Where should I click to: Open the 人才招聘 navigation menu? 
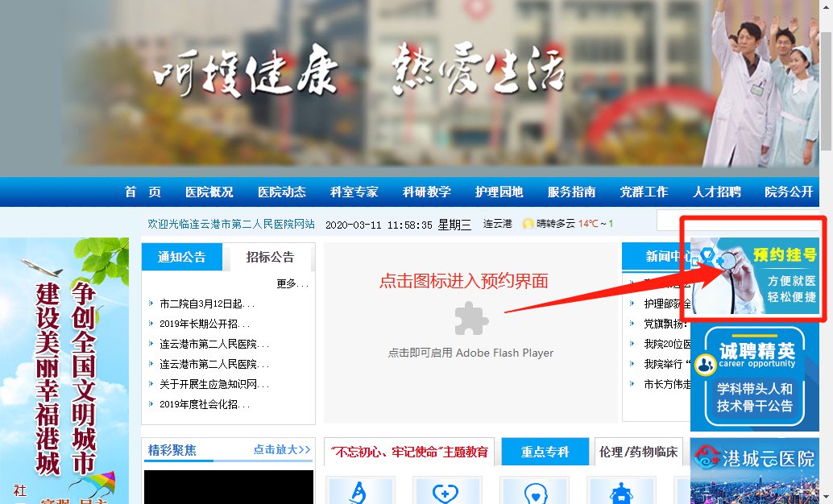pos(717,192)
